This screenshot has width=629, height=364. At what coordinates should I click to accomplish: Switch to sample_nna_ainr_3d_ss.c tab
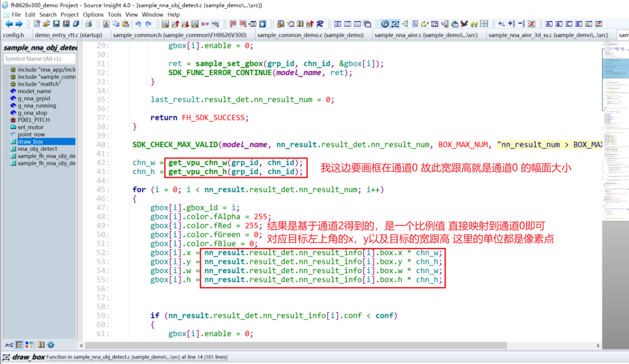coord(548,35)
